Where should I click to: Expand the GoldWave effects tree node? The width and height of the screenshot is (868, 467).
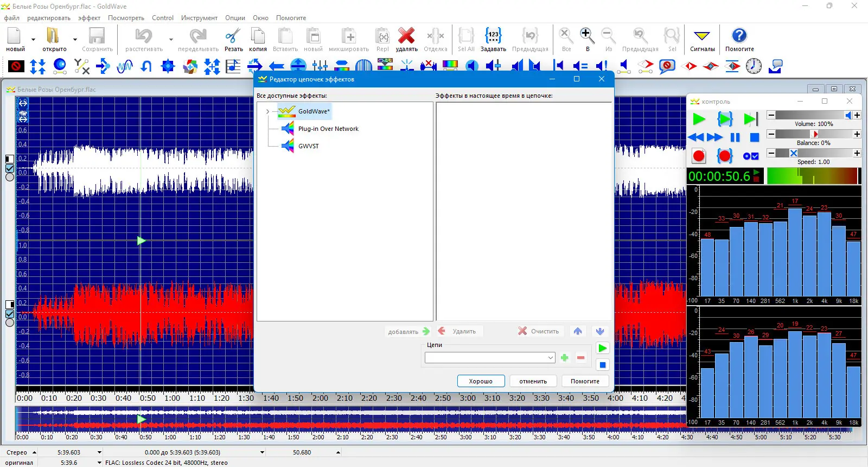[x=267, y=111]
